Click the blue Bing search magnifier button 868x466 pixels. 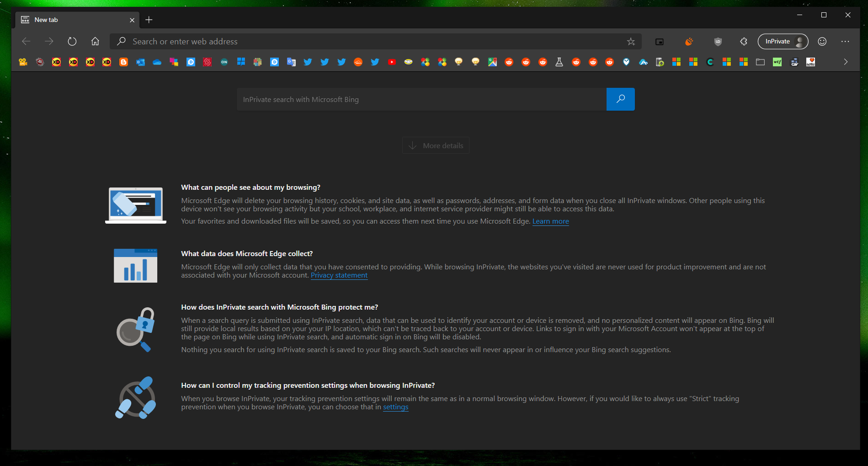pos(621,99)
